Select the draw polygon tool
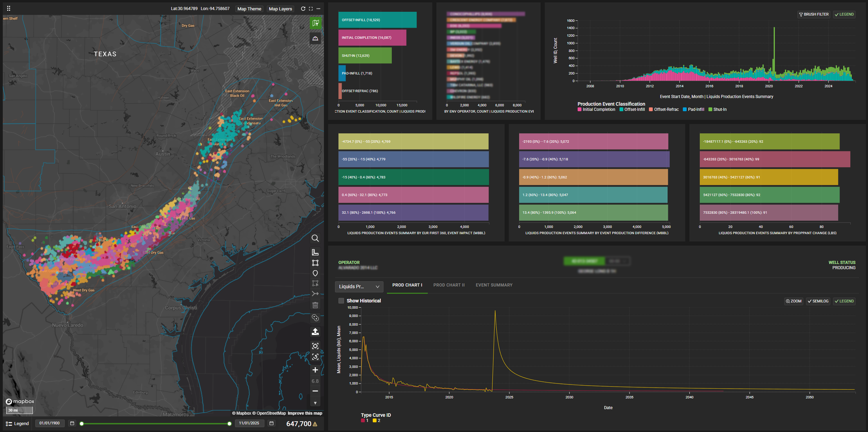Viewport: 868px width, 432px height. [315, 263]
